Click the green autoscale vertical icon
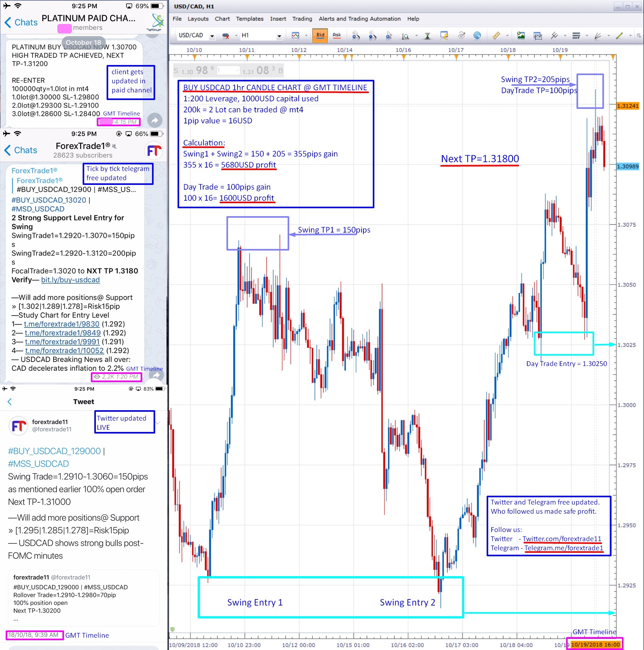Screen dimensions: 644x650 427,36
